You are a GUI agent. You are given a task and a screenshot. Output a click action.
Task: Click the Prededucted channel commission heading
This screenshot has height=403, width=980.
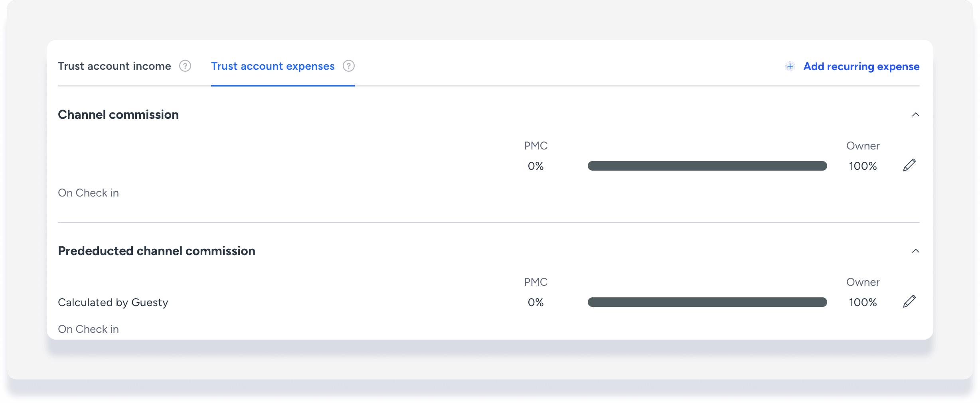[x=156, y=251]
